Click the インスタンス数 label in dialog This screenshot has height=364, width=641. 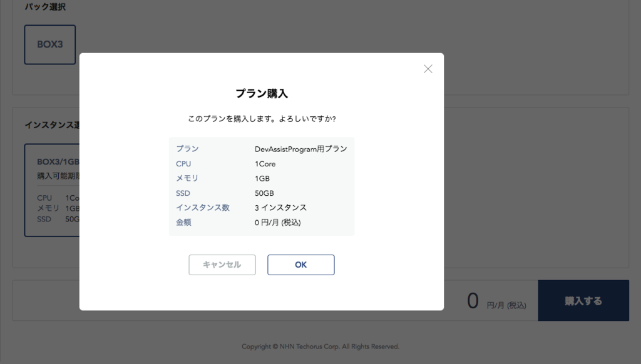coord(203,208)
